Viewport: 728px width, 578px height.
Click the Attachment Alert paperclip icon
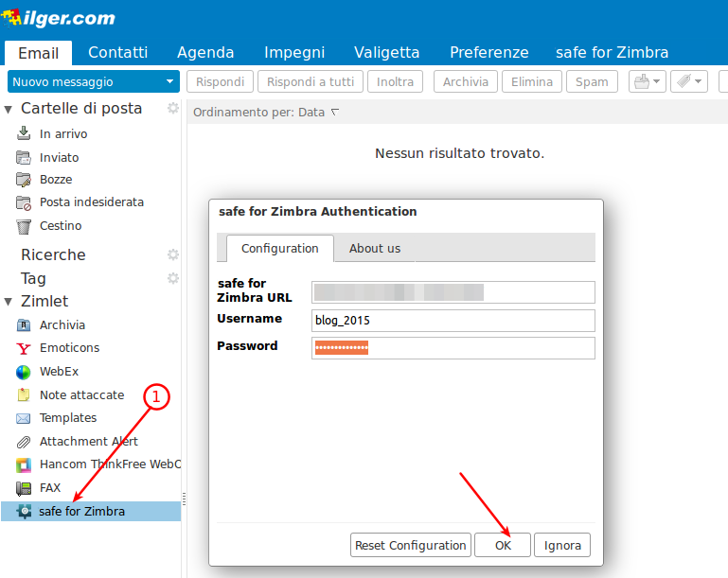pyautogui.click(x=24, y=442)
